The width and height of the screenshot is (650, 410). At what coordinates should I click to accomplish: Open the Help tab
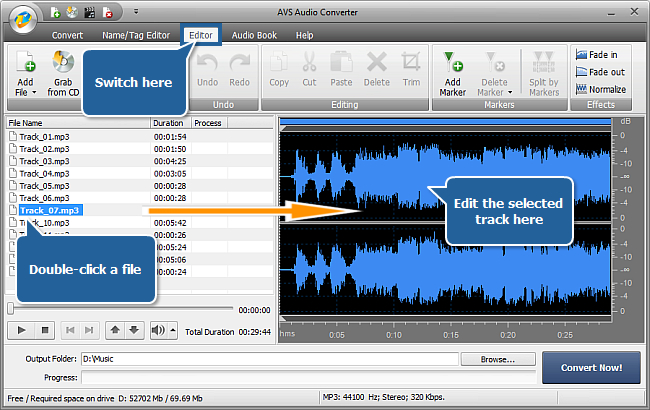point(304,35)
